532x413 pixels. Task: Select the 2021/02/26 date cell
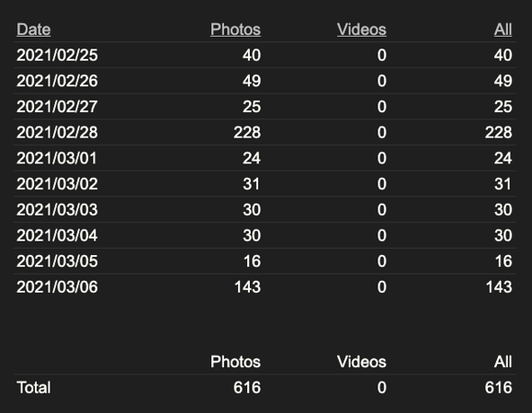tap(57, 81)
